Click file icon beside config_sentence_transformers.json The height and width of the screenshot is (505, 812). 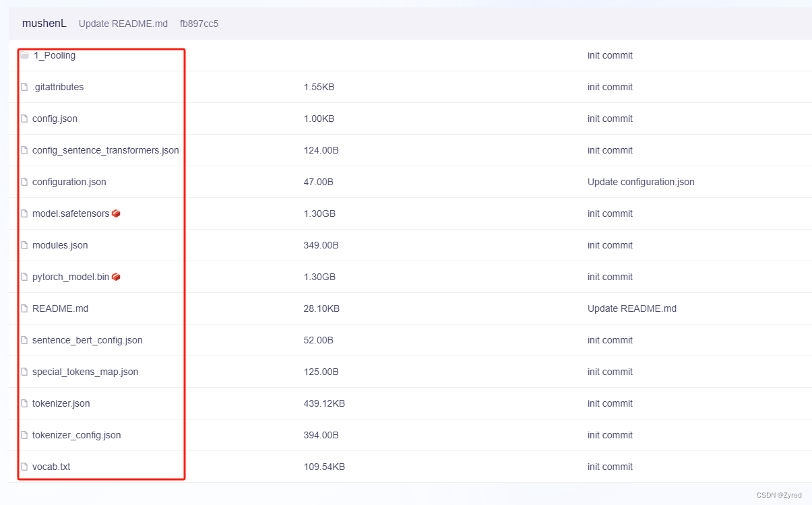[25, 150]
